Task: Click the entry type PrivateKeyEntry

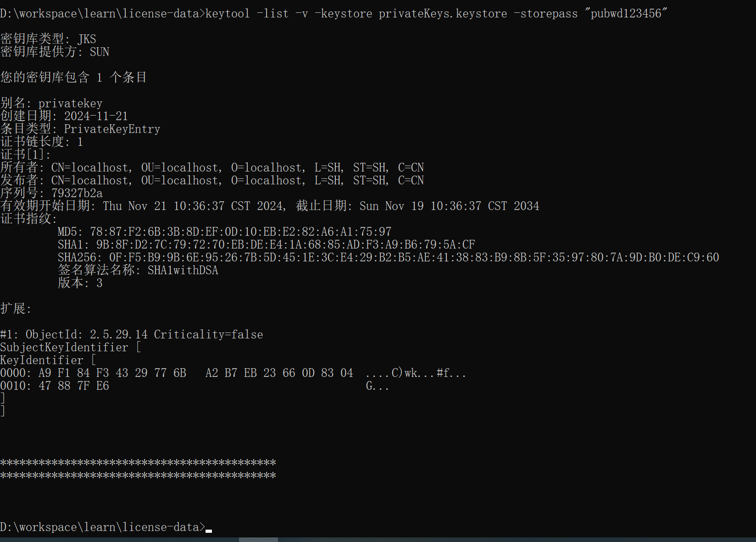Action: 112,129
